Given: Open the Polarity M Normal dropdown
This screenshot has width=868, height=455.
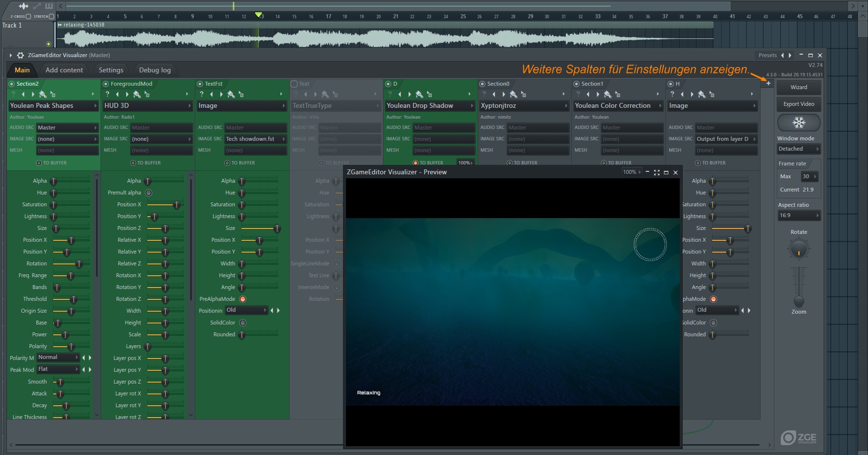Looking at the screenshot, I should pos(58,357).
